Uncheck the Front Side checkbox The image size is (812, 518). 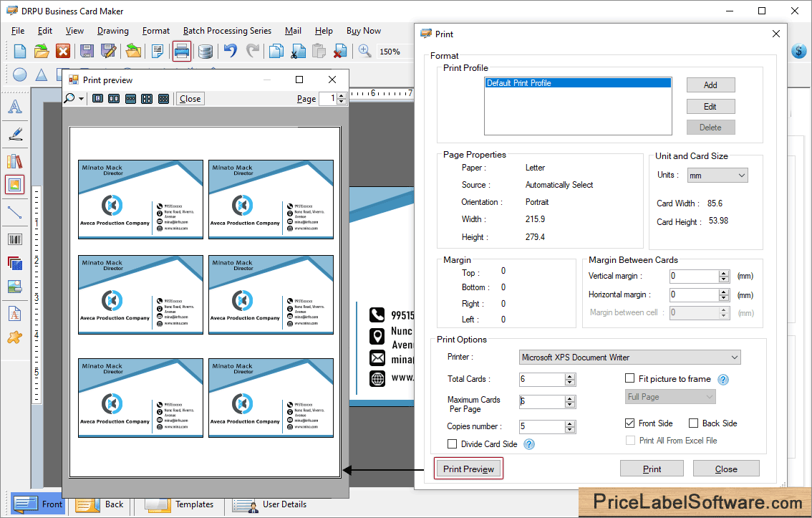click(x=629, y=423)
